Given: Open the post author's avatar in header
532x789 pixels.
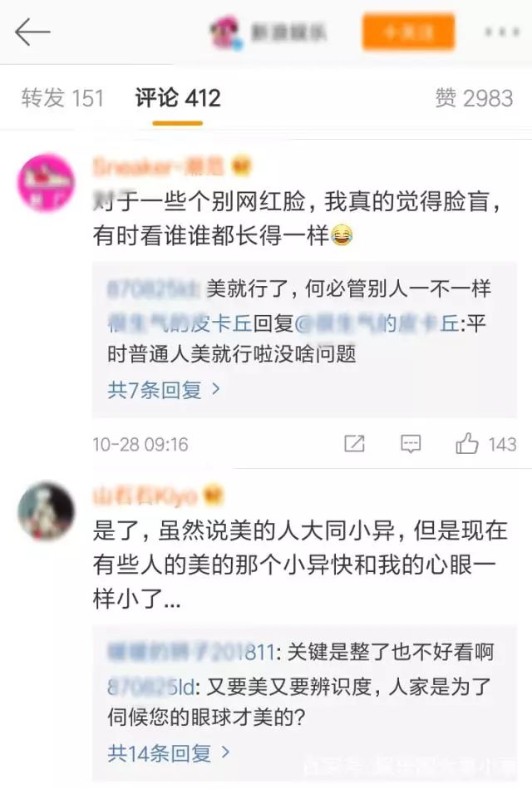Looking at the screenshot, I should [x=226, y=32].
